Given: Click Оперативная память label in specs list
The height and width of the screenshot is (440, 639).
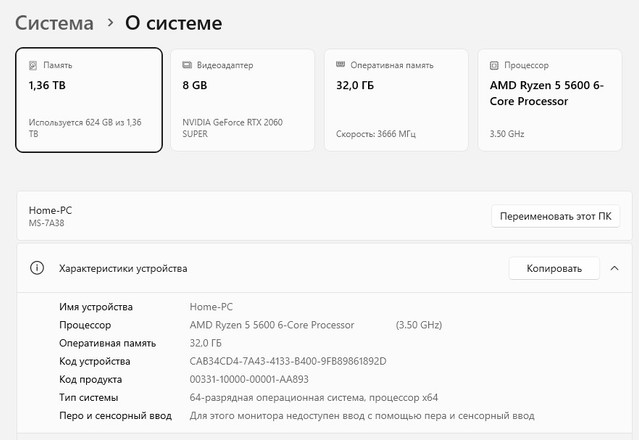Looking at the screenshot, I should click(x=108, y=343).
